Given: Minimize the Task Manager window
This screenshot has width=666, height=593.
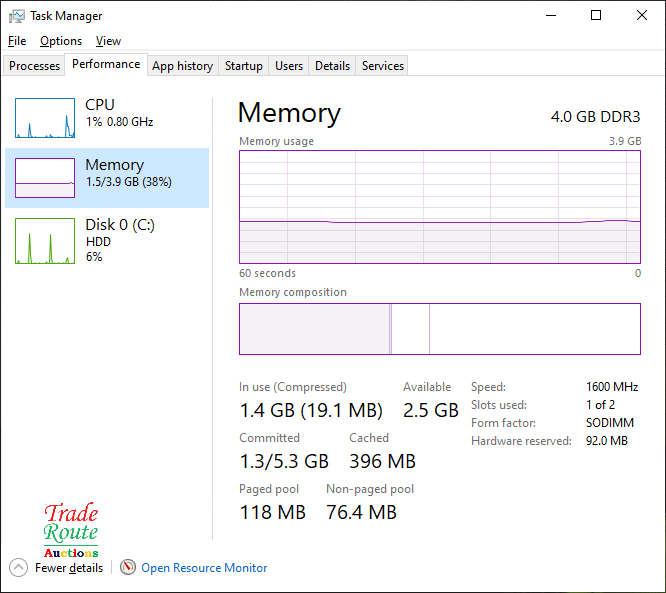Looking at the screenshot, I should tap(551, 16).
